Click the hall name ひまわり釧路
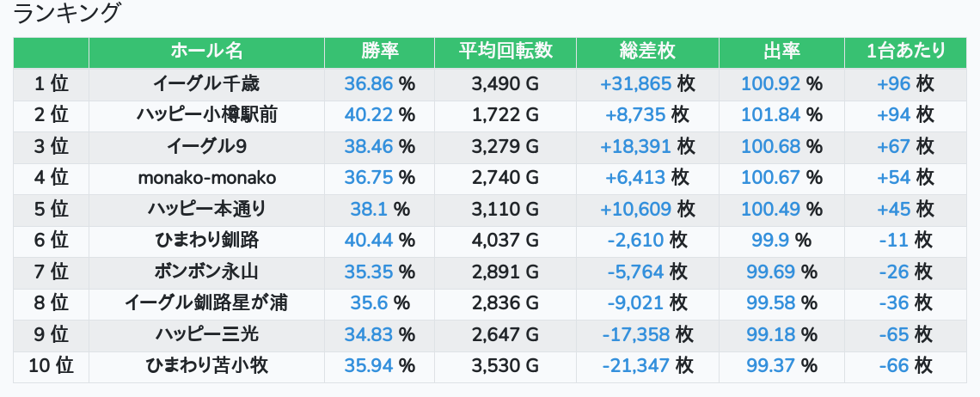980x397 pixels. pyautogui.click(x=206, y=240)
